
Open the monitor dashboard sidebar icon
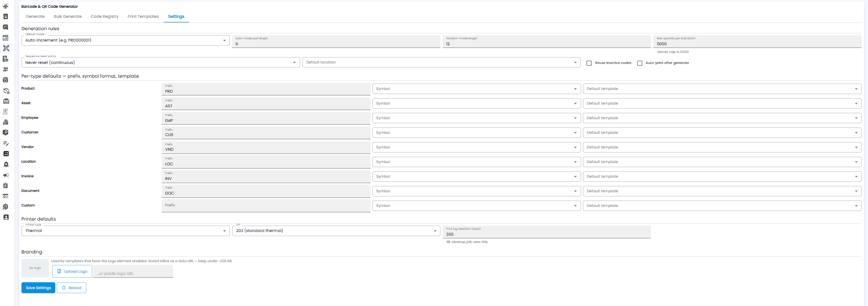coord(5,6)
